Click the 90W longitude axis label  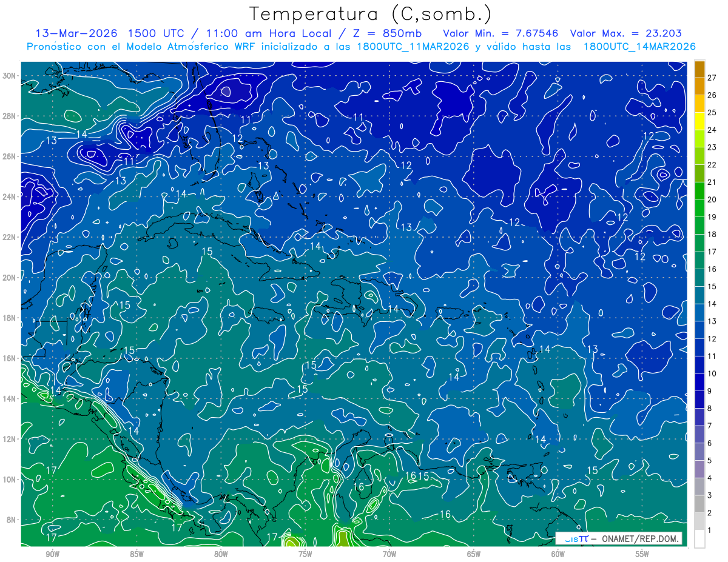tap(52, 554)
